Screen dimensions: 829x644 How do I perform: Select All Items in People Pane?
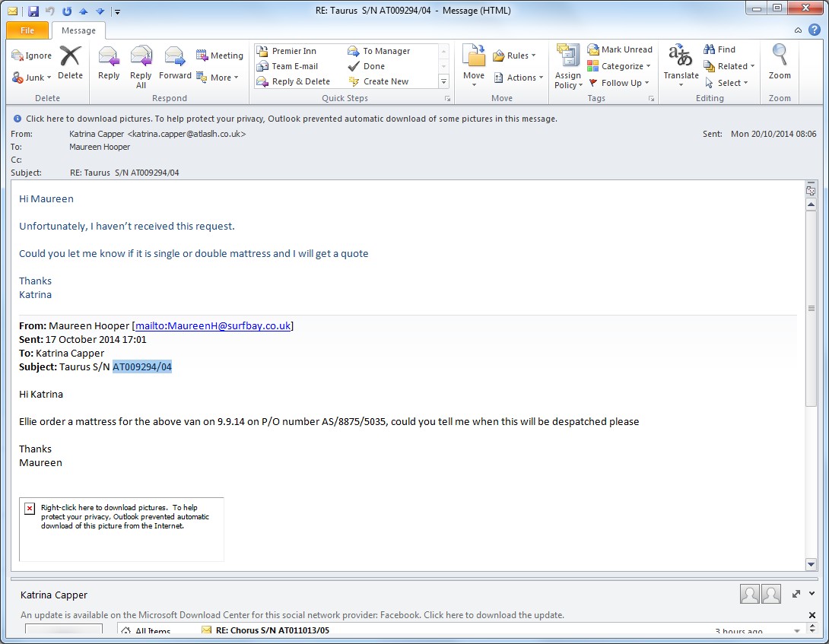146,630
